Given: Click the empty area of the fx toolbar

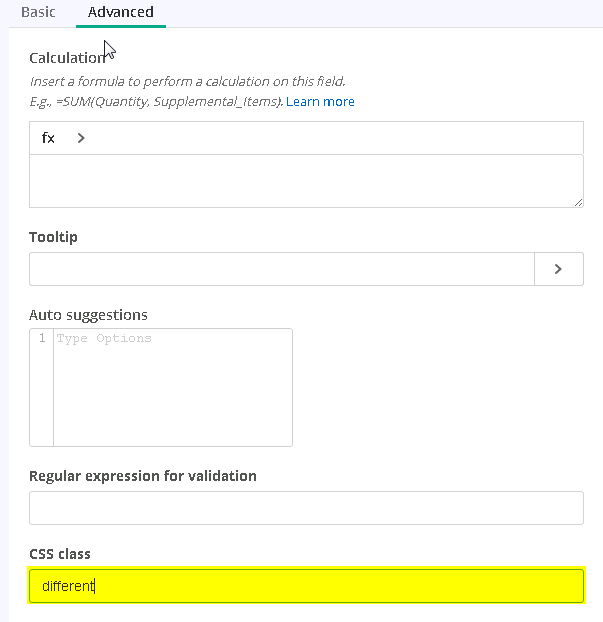Looking at the screenshot, I should (x=333, y=138).
